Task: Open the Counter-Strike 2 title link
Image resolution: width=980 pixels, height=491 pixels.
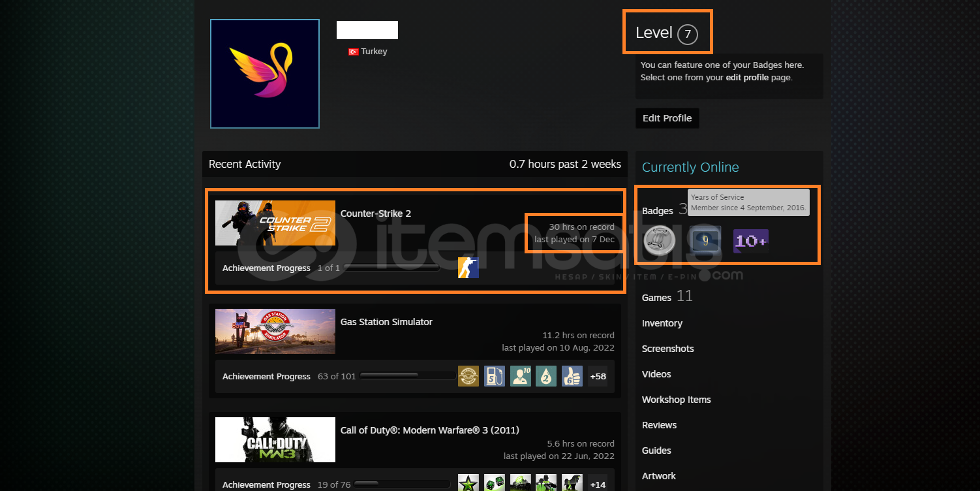Action: (x=376, y=214)
